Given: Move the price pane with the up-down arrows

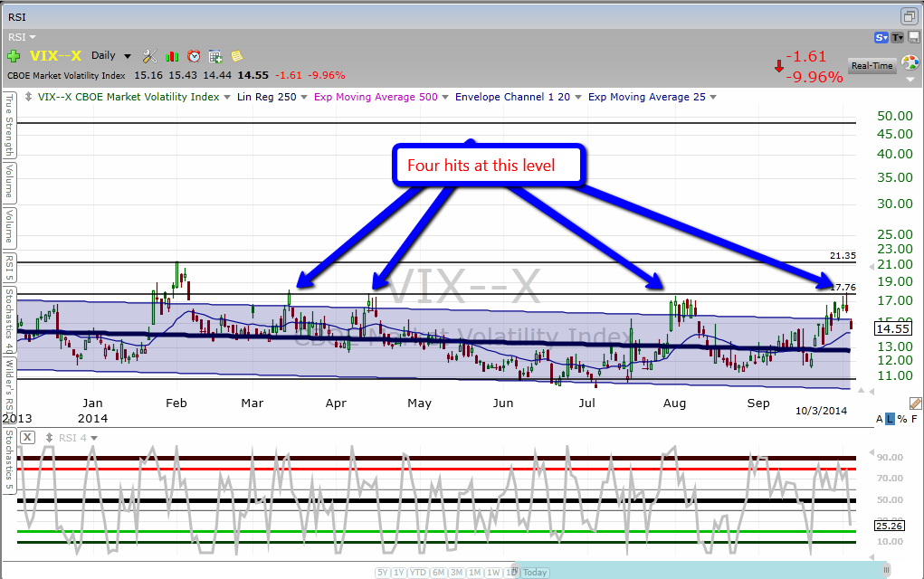Looking at the screenshot, I should tap(28, 97).
